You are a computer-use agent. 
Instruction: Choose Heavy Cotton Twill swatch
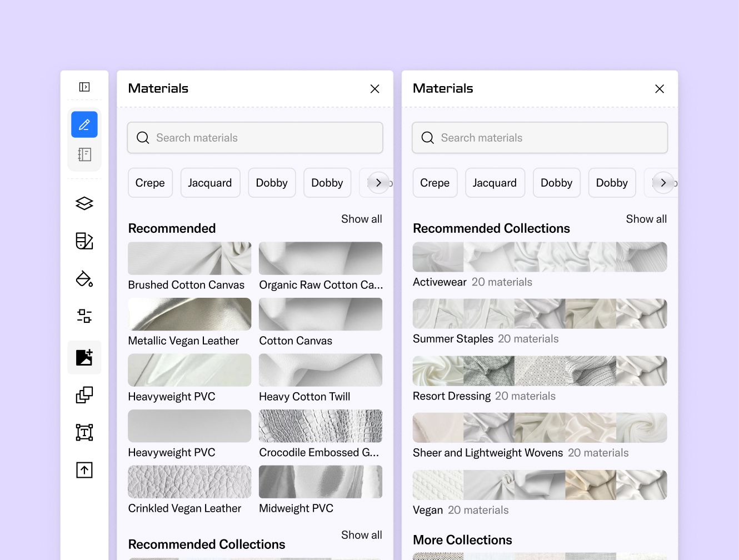[x=321, y=370]
